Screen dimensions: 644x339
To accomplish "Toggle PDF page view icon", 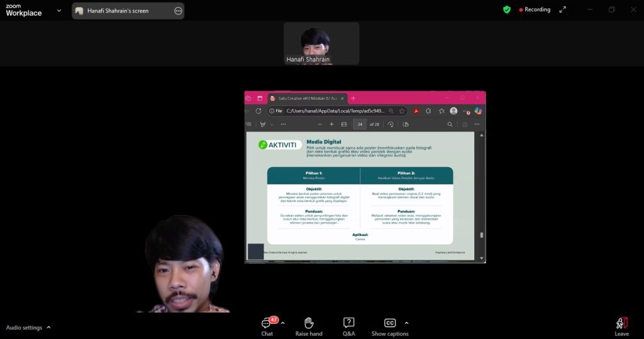I will point(406,124).
